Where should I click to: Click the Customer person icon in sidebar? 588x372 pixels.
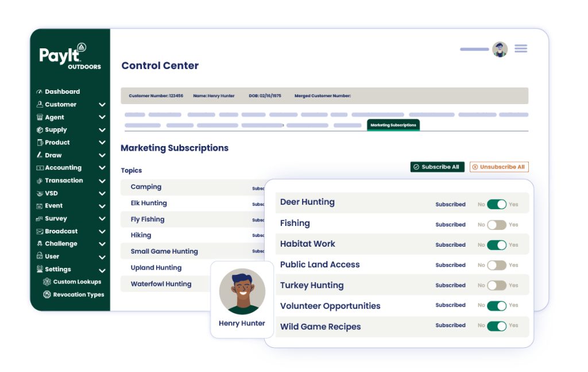coord(40,105)
